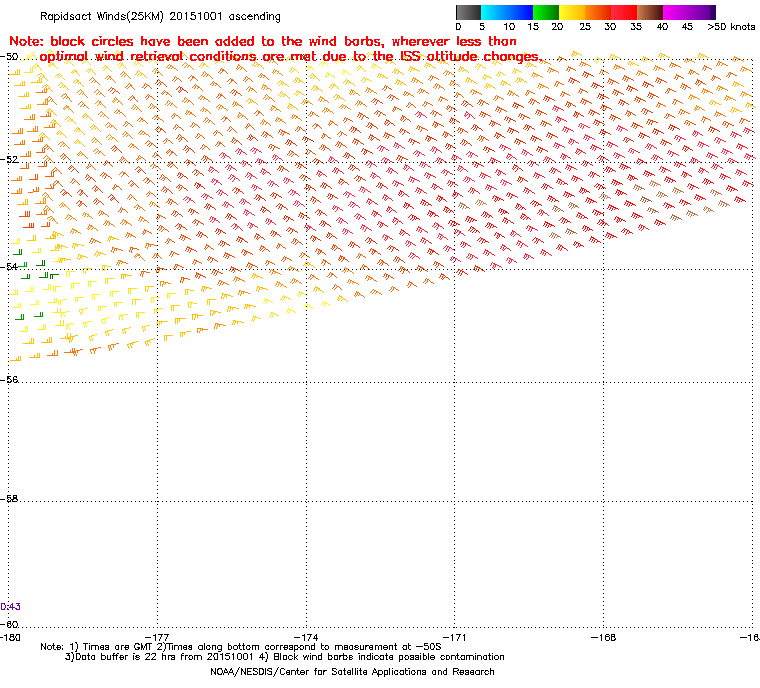Click the '40' legend tick label

[x=662, y=27]
